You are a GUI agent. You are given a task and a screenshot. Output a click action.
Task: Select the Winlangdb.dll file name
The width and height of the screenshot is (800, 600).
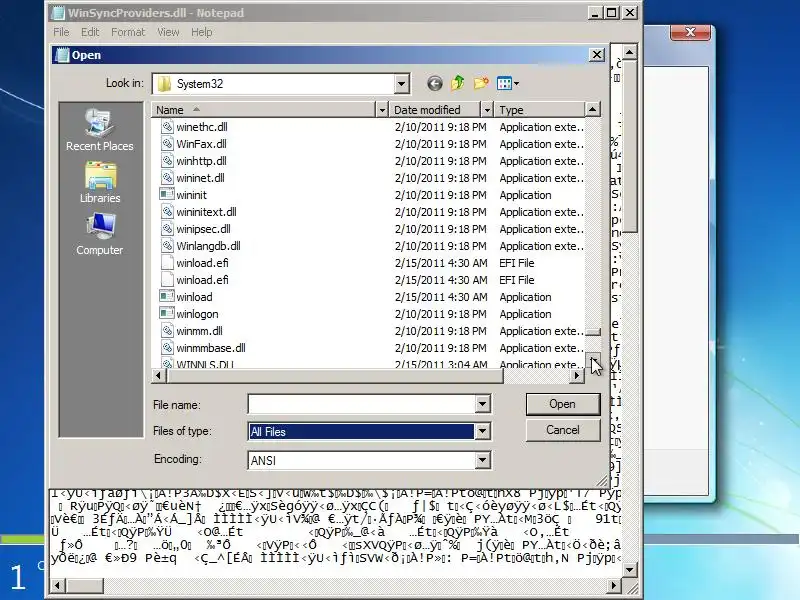pyautogui.click(x=208, y=246)
